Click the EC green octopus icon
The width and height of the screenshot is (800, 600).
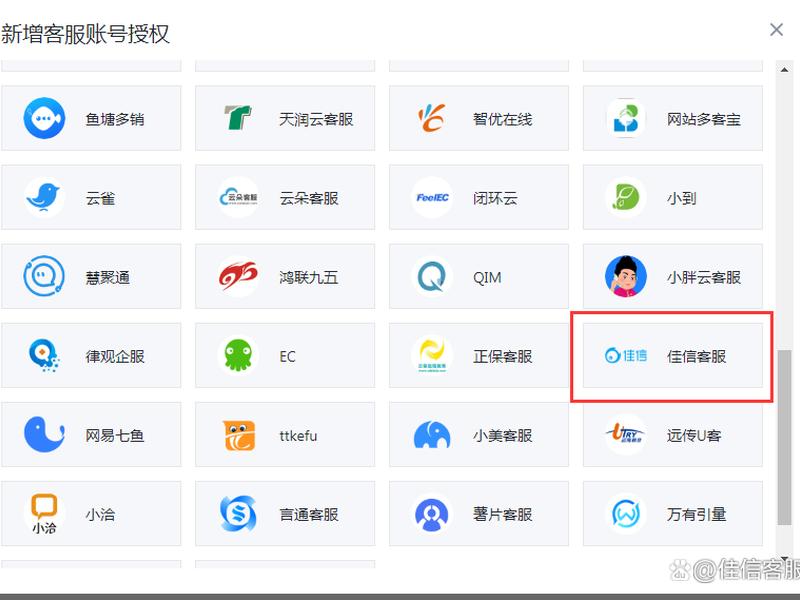click(238, 356)
